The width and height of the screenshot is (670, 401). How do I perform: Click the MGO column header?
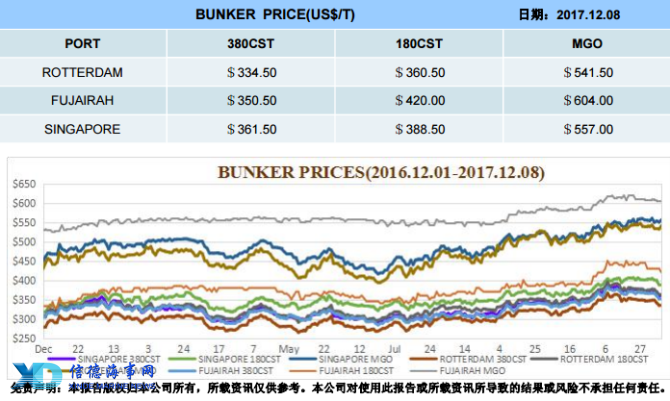(x=587, y=44)
